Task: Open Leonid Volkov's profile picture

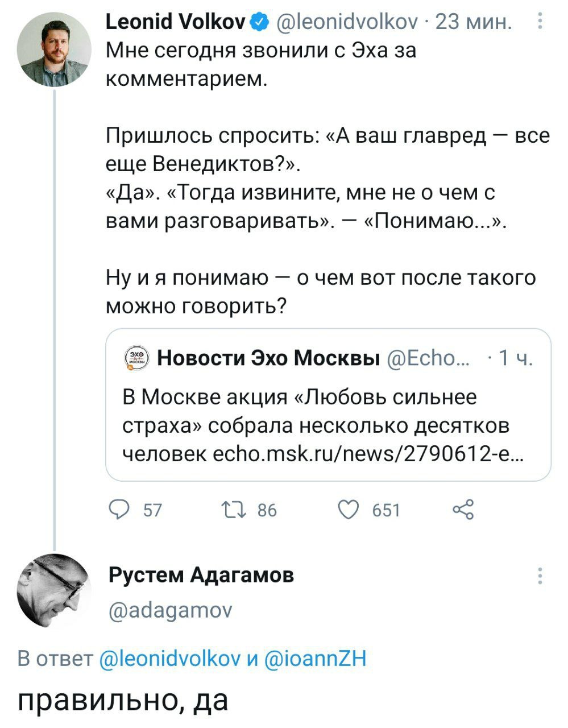Action: point(54,49)
